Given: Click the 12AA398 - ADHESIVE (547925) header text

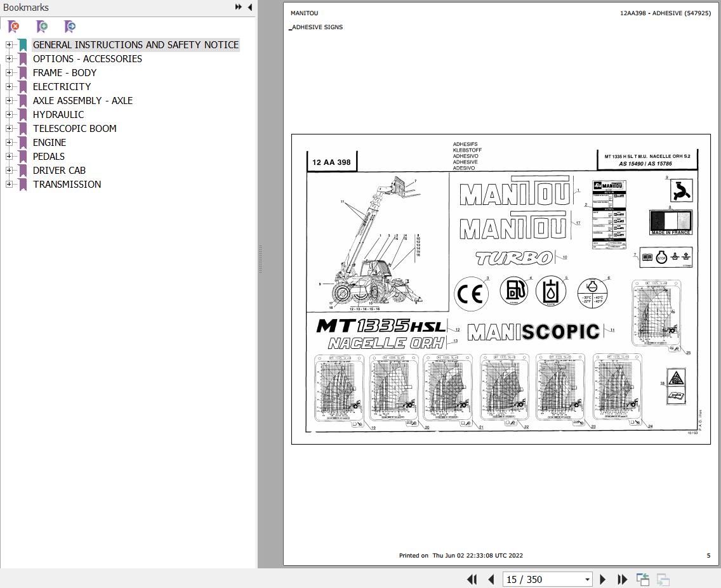Looking at the screenshot, I should (x=665, y=13).
